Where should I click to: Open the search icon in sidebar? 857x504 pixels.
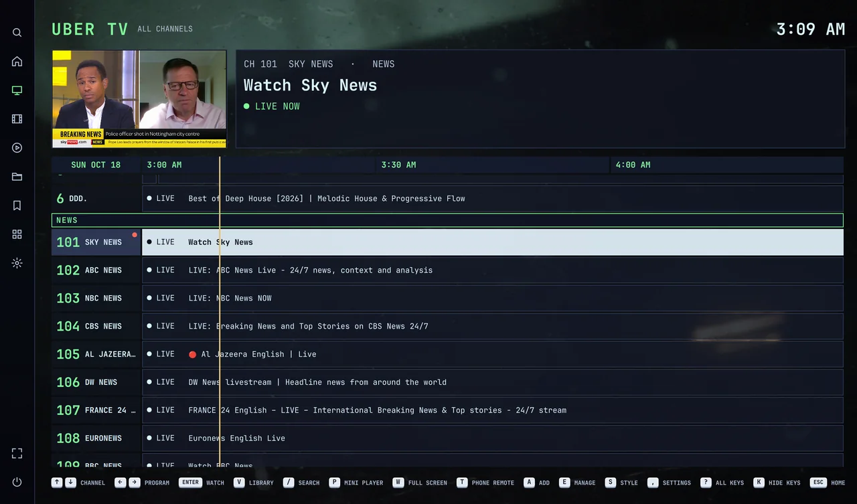pyautogui.click(x=17, y=33)
